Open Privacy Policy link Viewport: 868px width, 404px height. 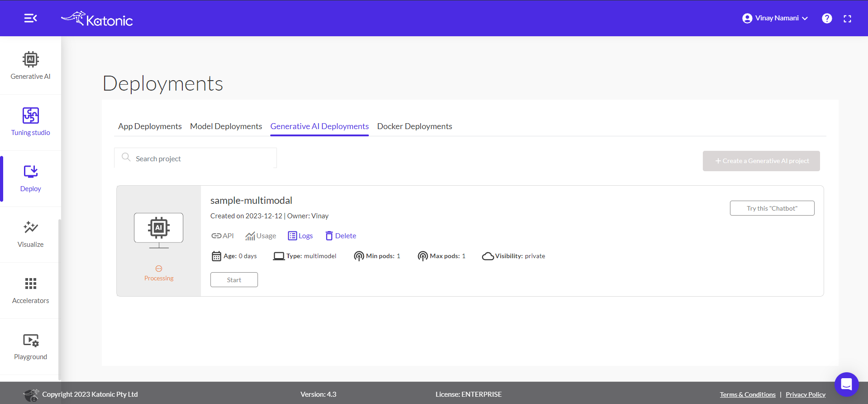pyautogui.click(x=806, y=394)
